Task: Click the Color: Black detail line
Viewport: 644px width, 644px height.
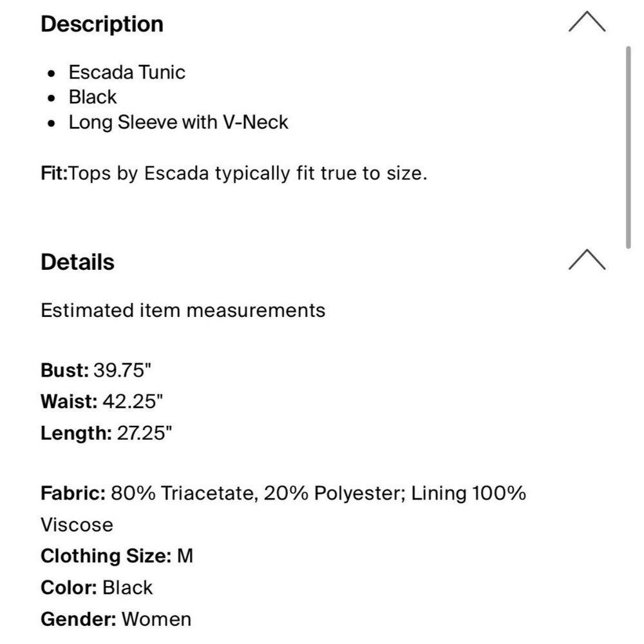Action: (97, 587)
